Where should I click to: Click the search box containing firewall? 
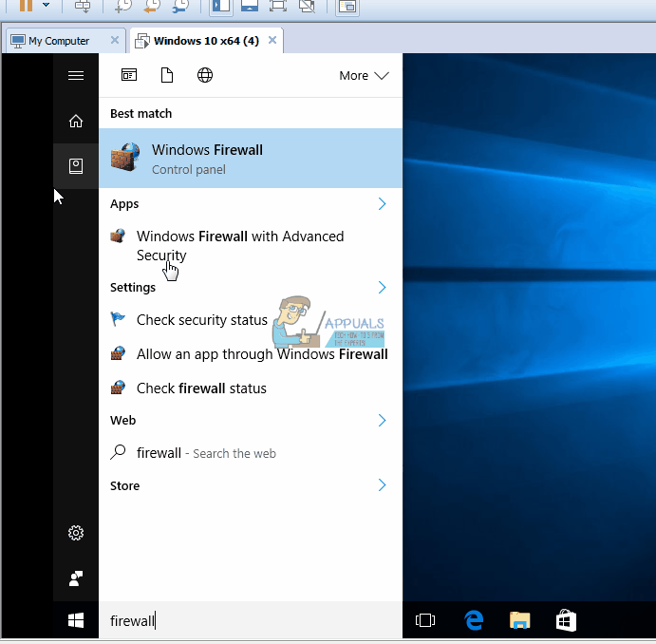click(247, 621)
